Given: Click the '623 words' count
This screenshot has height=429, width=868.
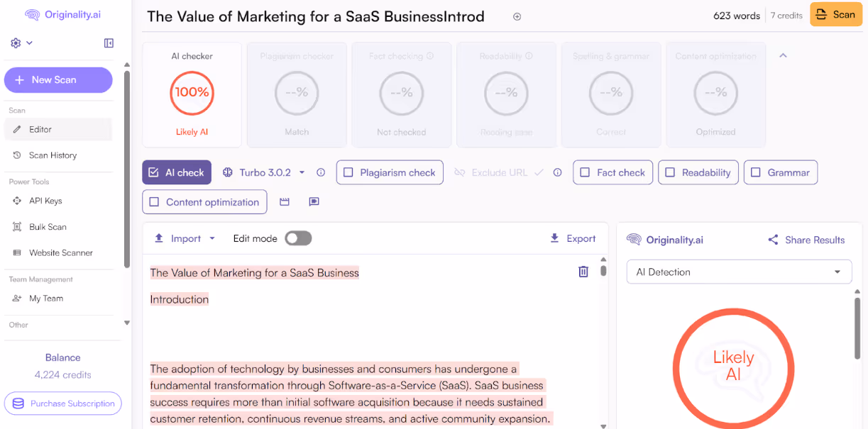Looking at the screenshot, I should (x=737, y=16).
